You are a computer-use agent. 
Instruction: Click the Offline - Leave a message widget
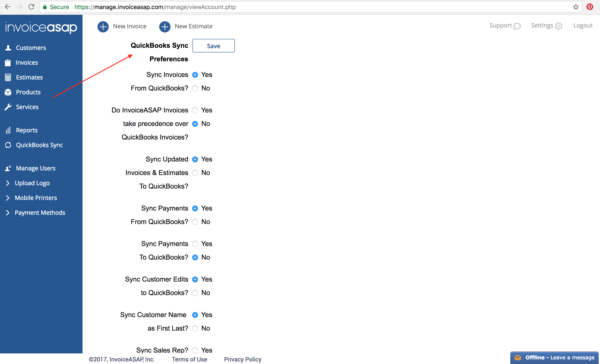pos(555,358)
